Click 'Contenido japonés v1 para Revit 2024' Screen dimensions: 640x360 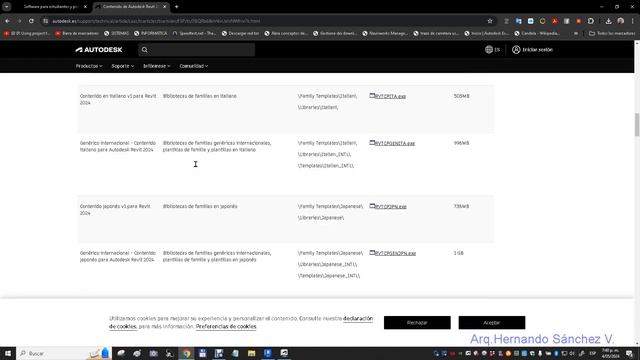point(115,209)
